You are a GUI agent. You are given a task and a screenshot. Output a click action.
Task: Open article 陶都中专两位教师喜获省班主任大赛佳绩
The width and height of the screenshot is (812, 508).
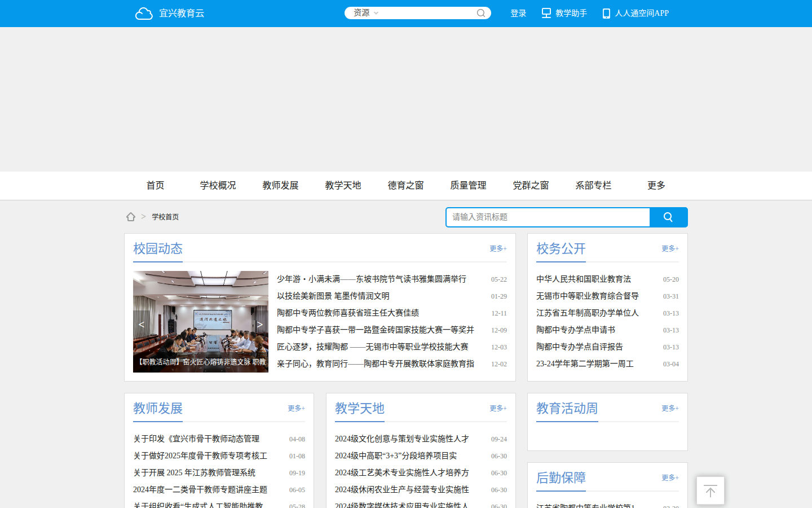(x=348, y=313)
